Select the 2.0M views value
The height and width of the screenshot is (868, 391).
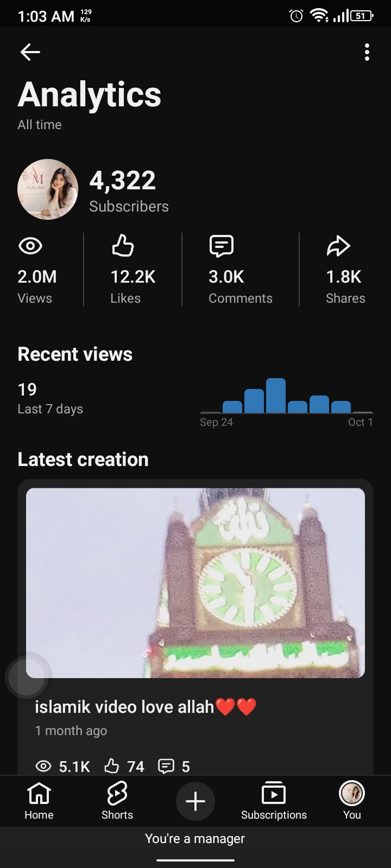(37, 277)
